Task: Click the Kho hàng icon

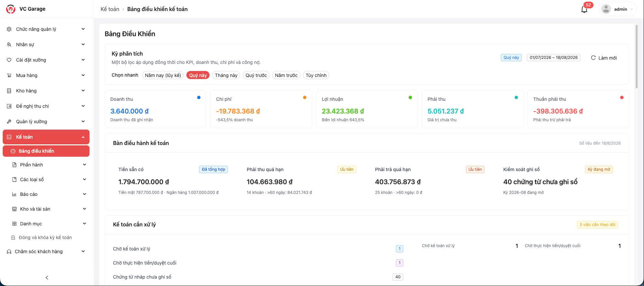Action: 9,91
